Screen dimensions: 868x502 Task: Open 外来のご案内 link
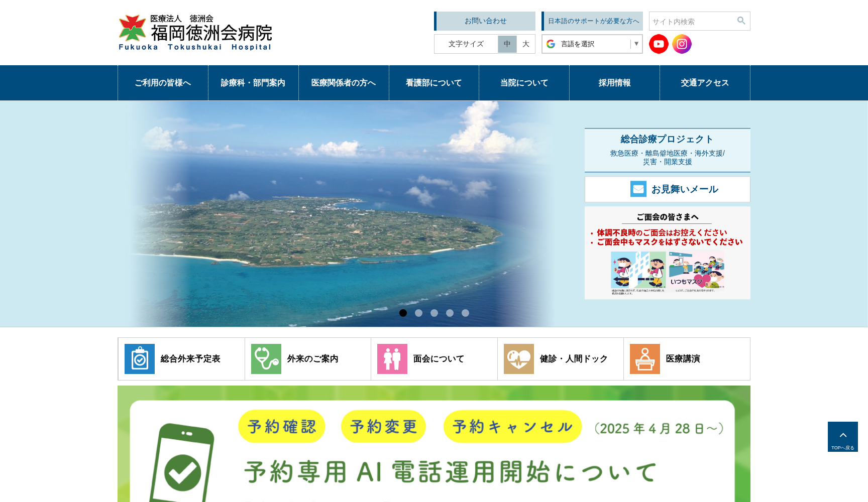tap(308, 359)
